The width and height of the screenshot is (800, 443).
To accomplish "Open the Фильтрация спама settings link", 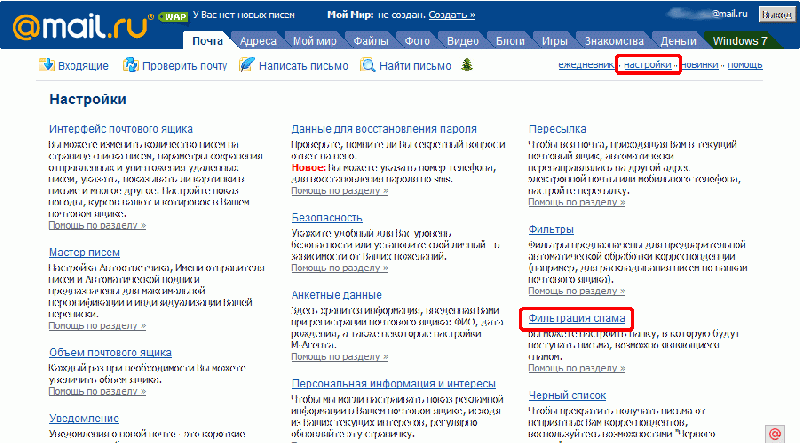I will click(577, 319).
